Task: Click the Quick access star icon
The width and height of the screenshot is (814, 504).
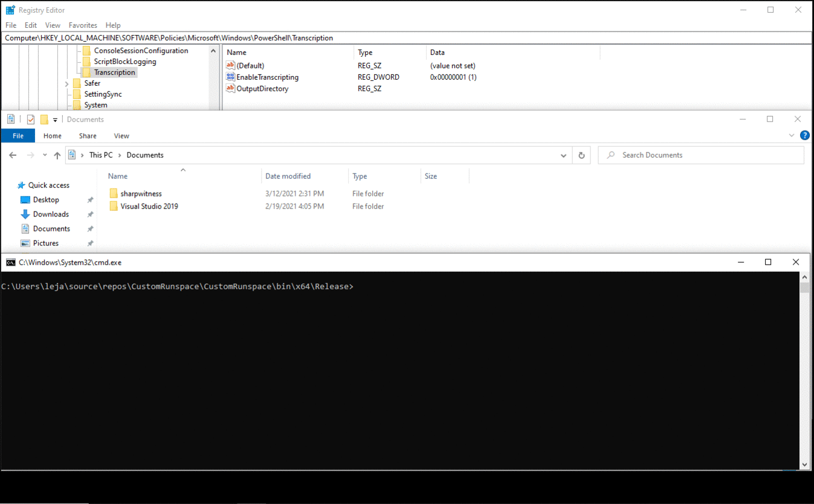Action: coord(22,186)
